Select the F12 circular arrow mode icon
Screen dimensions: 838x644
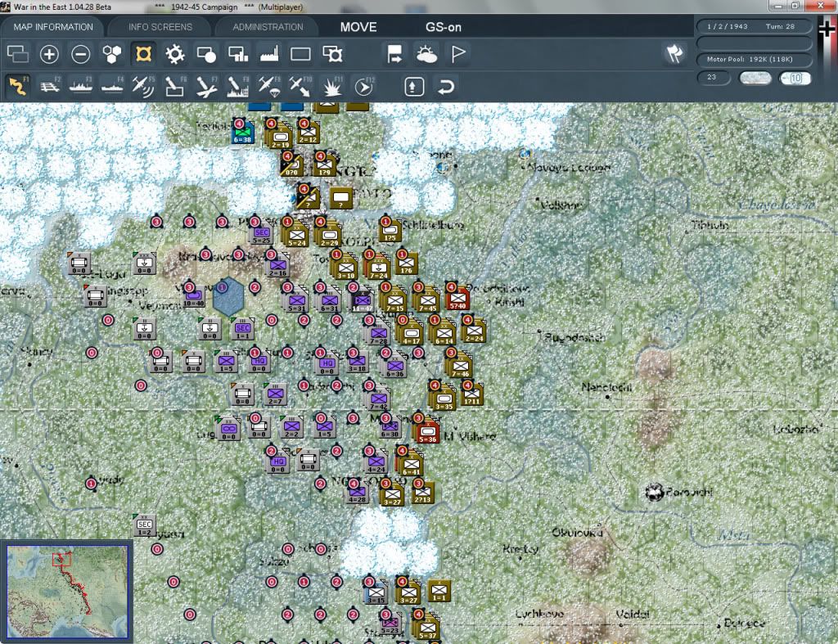[x=364, y=86]
